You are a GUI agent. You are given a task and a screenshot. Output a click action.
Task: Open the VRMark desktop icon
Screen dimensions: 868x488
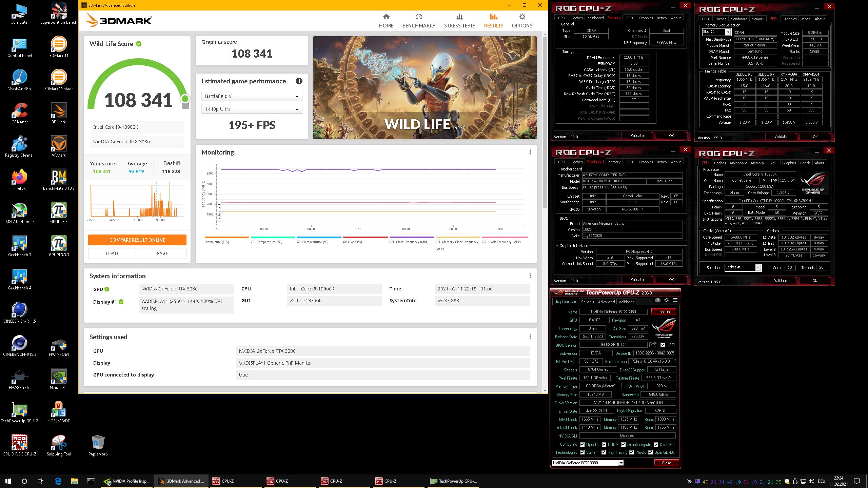(x=59, y=146)
